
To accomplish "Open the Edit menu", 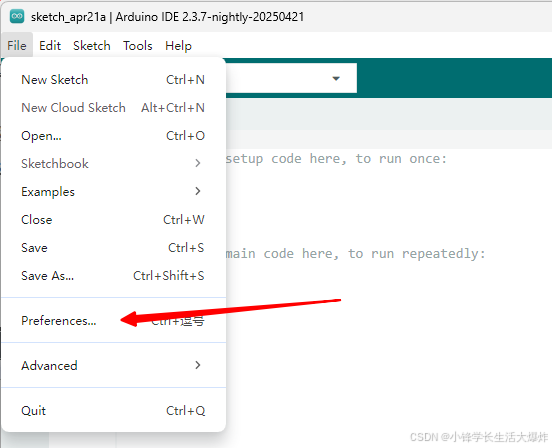I will pyautogui.click(x=50, y=45).
